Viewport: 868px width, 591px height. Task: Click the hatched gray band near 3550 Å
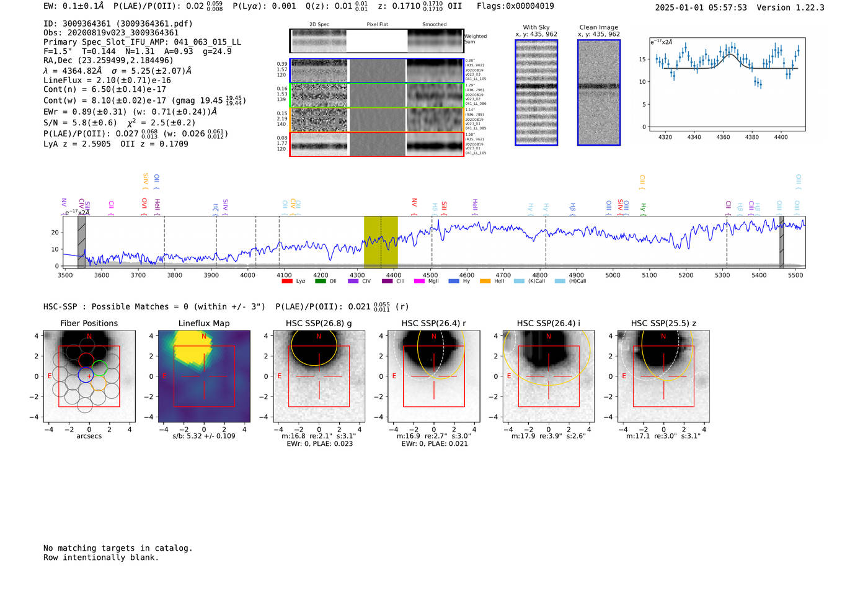[81, 242]
